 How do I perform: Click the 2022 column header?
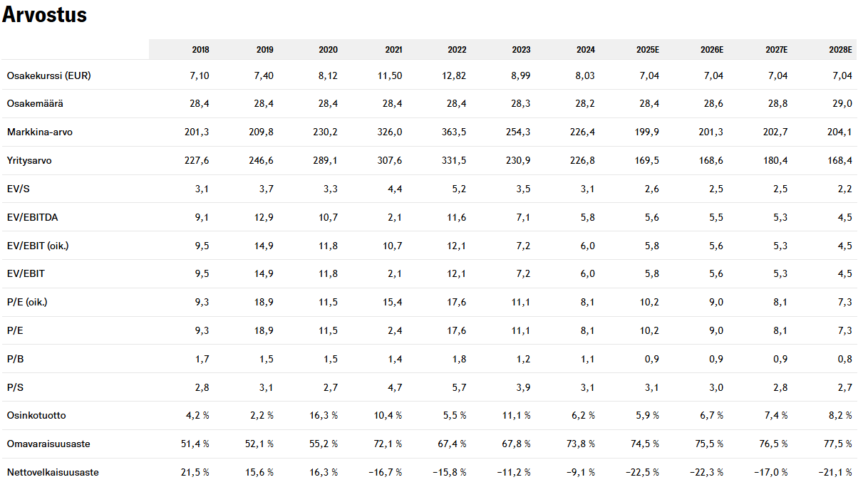(457, 50)
